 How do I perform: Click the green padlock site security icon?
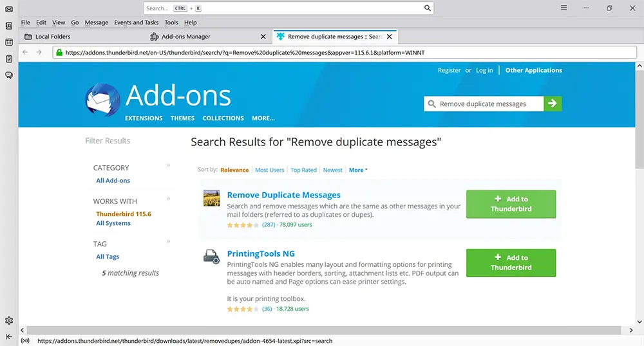59,53
